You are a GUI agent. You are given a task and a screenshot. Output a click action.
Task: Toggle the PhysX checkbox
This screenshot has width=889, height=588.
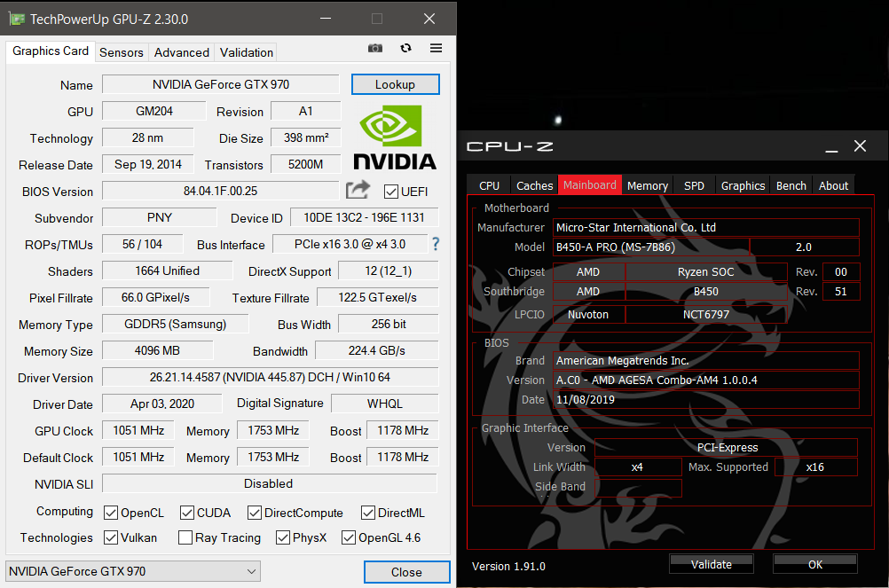(x=283, y=537)
